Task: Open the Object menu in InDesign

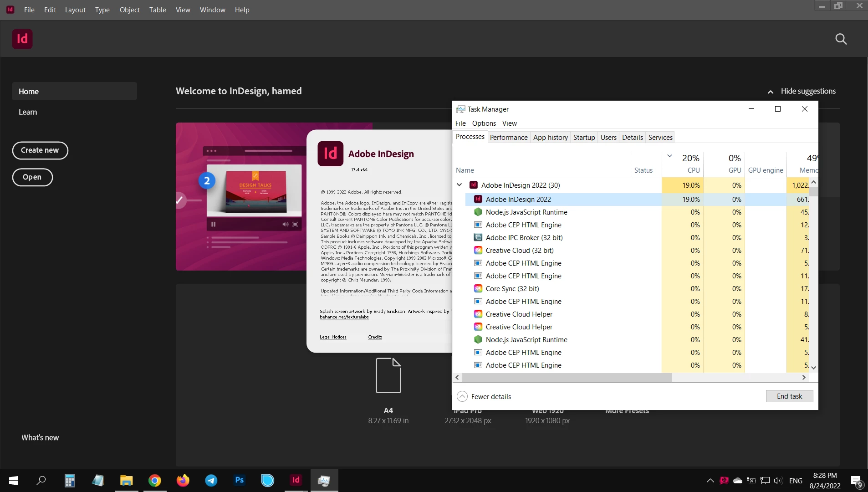Action: [x=129, y=10]
